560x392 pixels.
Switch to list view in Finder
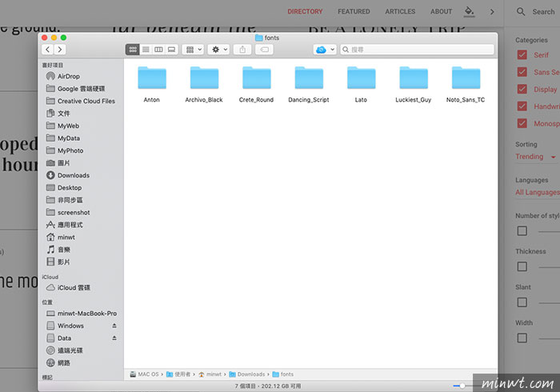tap(146, 50)
